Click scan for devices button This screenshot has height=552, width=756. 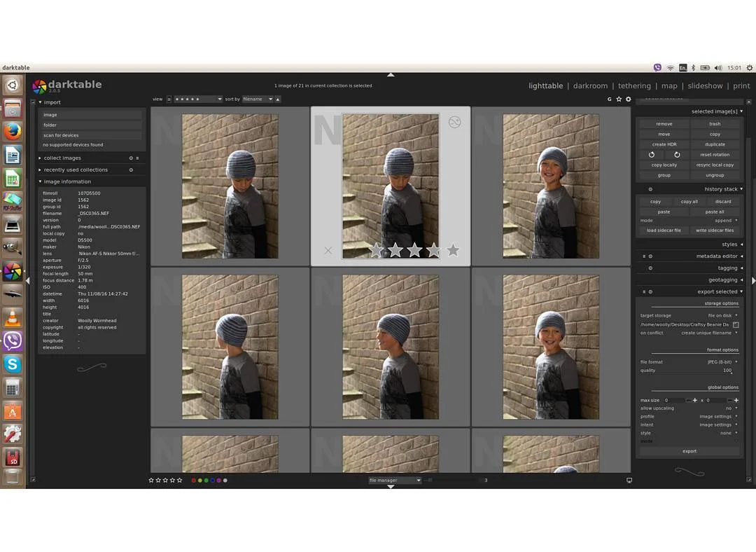(90, 135)
